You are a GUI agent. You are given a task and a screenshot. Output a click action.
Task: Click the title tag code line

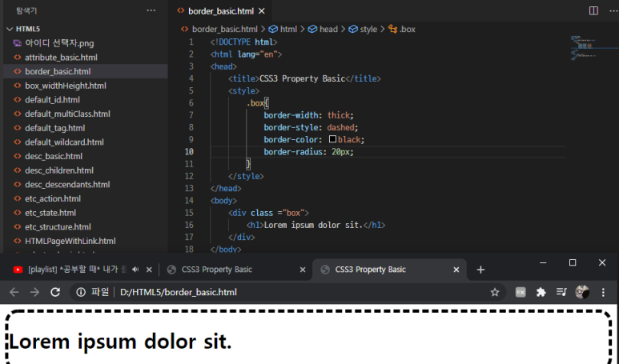pyautogui.click(x=304, y=78)
